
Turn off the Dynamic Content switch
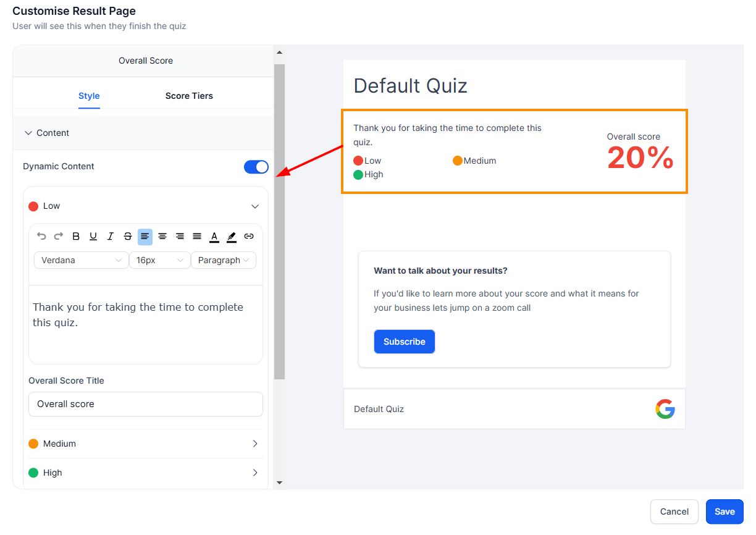(x=256, y=167)
